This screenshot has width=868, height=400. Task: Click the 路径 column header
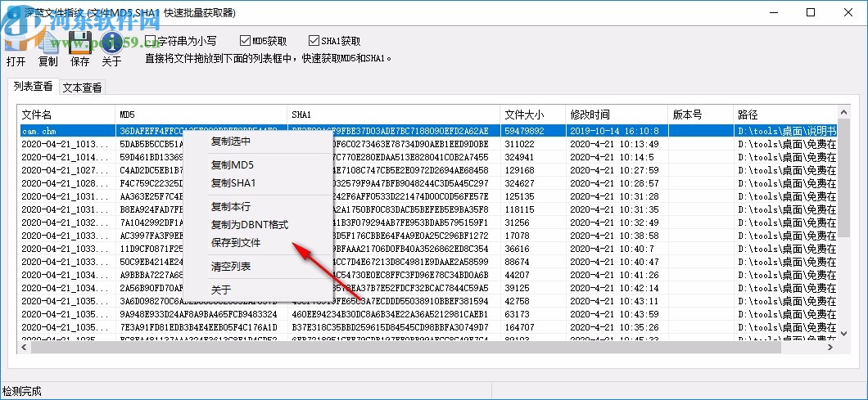[x=785, y=115]
